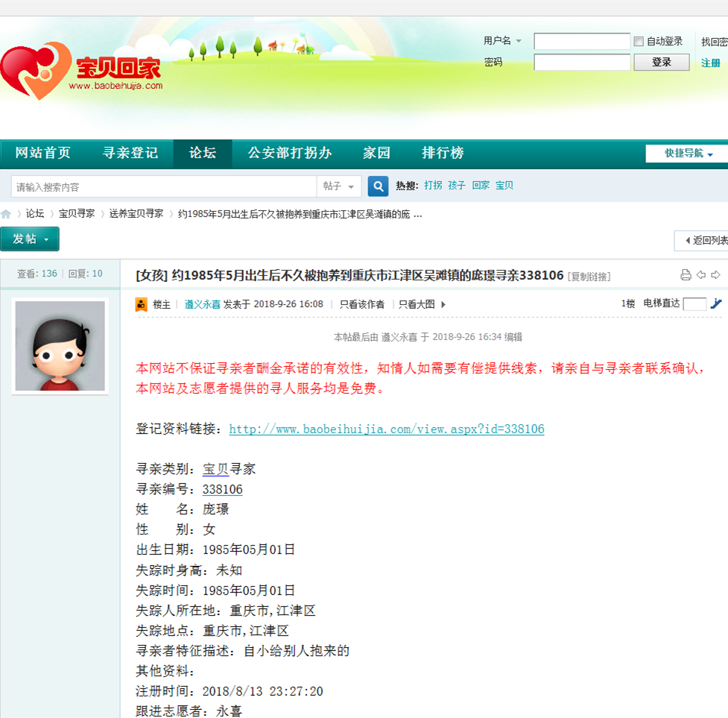728x718 pixels.
Task: Click the 孩子 hot search link
Action: coord(456,186)
